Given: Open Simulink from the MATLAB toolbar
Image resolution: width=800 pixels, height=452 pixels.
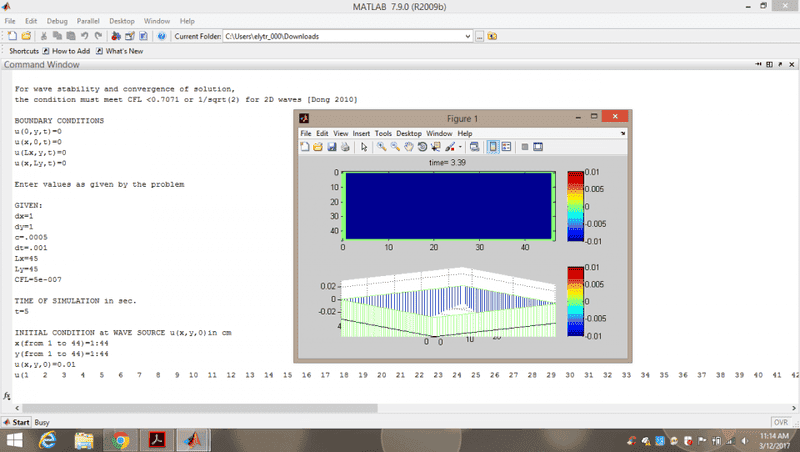Looking at the screenshot, I should (116, 36).
